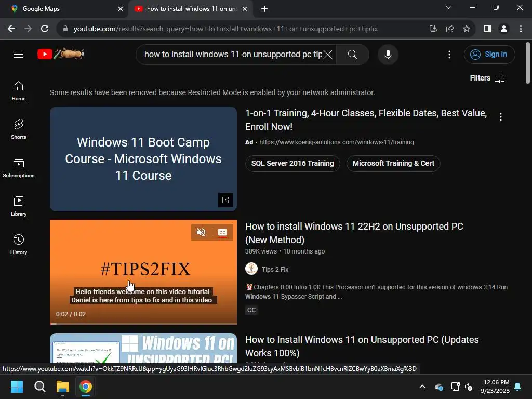The width and height of the screenshot is (532, 399).
Task: Open Shorts from sidebar
Action: click(19, 129)
